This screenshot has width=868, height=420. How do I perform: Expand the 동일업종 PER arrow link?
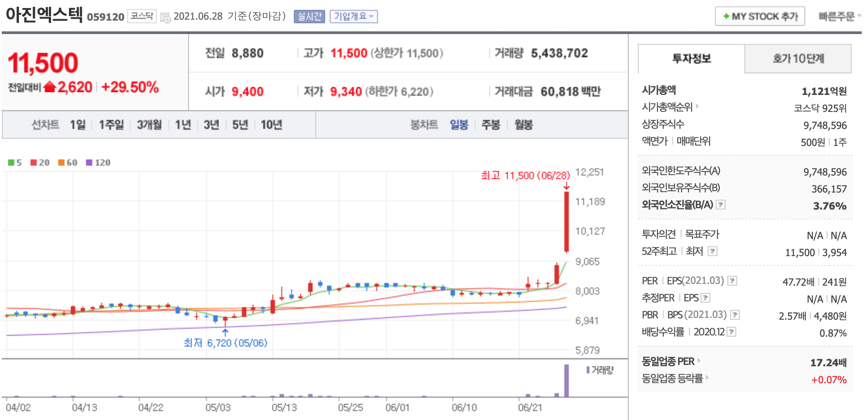point(699,361)
